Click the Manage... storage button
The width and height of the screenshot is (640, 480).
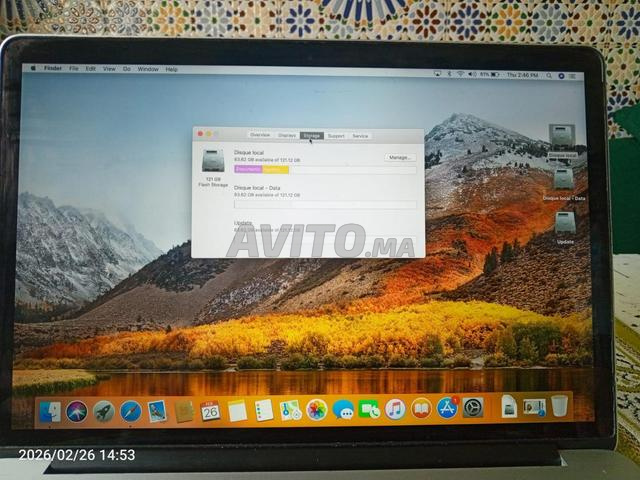(399, 157)
